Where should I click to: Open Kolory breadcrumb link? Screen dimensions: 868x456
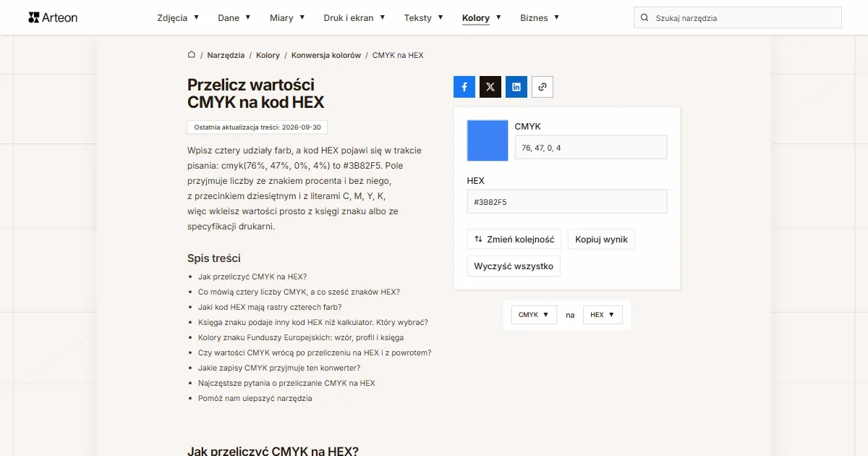click(x=268, y=55)
